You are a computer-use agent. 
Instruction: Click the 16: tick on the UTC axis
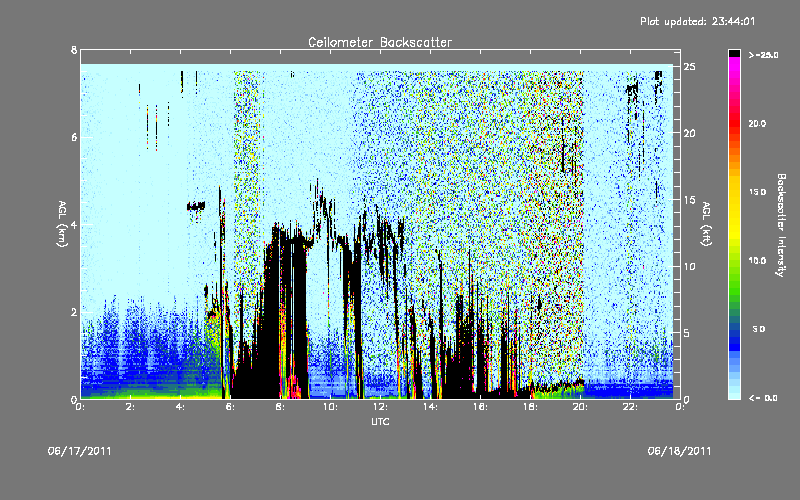480,407
